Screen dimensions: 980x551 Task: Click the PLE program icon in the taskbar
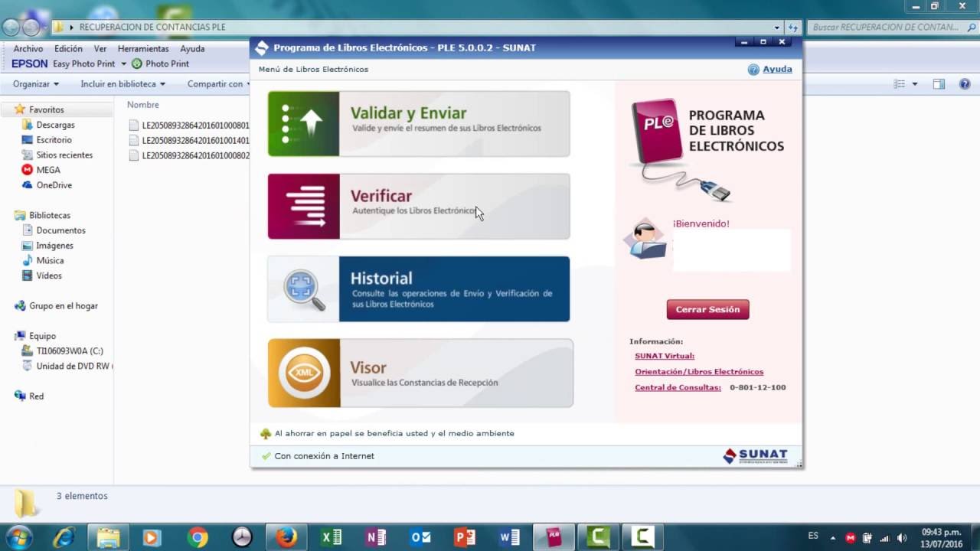554,537
